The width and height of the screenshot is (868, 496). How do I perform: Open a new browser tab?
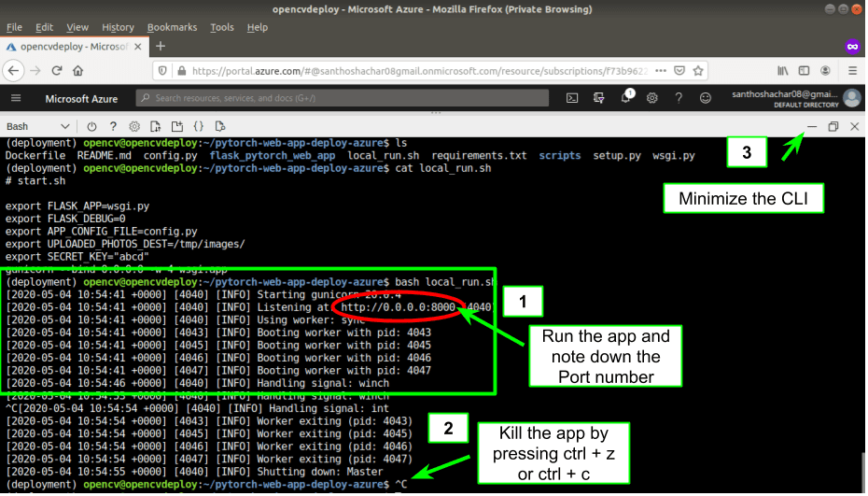point(161,46)
